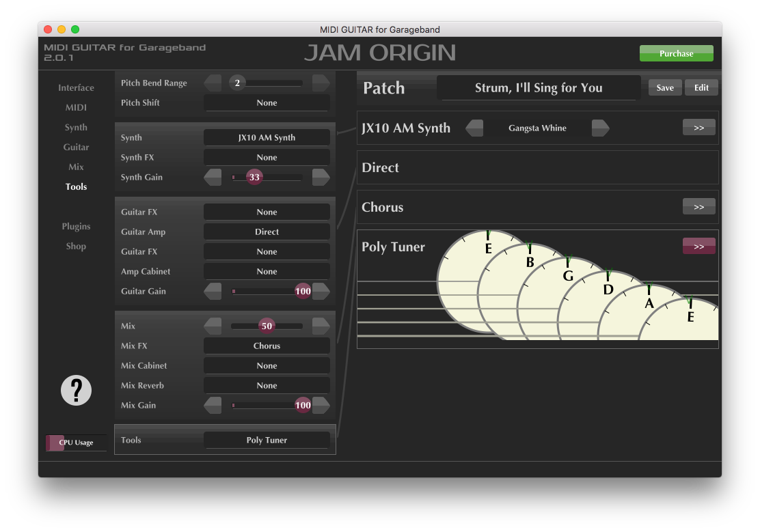Go to the Synth section in sidebar
The height and width of the screenshot is (532, 760).
76,128
